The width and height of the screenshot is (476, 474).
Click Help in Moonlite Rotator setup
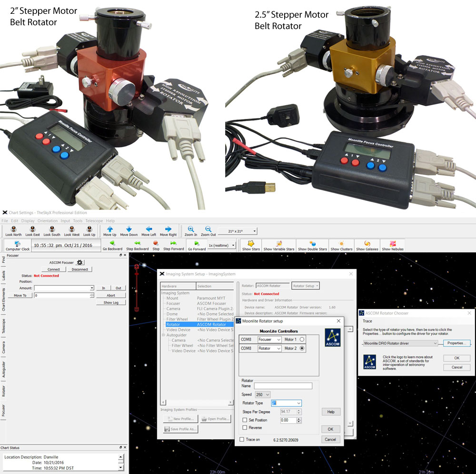(x=331, y=412)
